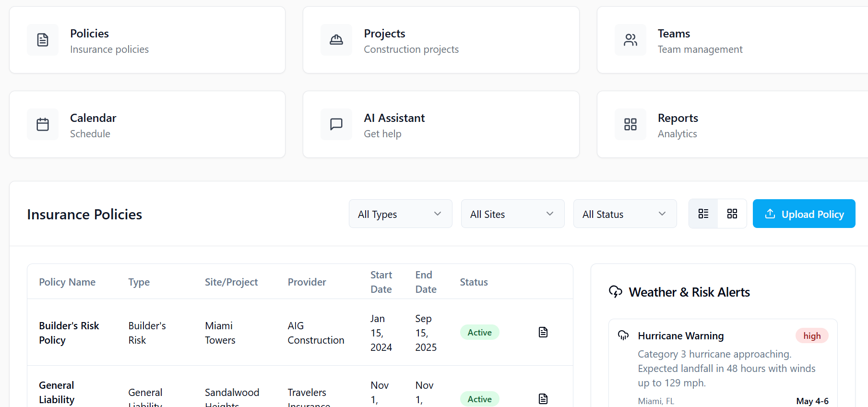Click the Miami Towers site cell
The image size is (868, 407).
220,333
